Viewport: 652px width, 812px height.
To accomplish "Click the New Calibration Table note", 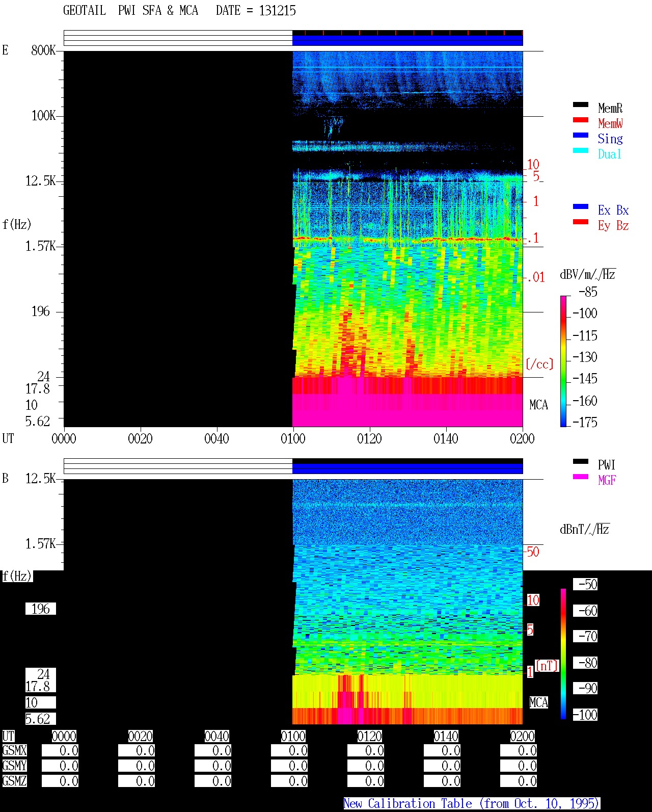I will click(x=472, y=803).
